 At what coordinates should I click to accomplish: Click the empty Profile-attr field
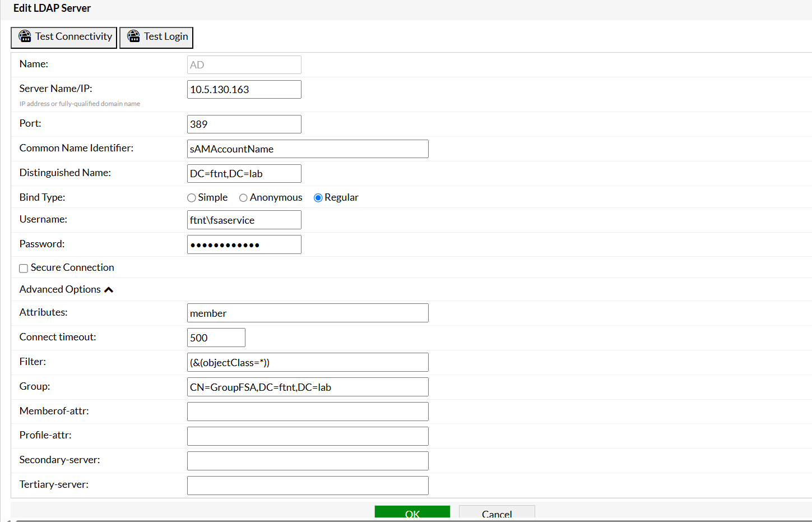pyautogui.click(x=308, y=436)
